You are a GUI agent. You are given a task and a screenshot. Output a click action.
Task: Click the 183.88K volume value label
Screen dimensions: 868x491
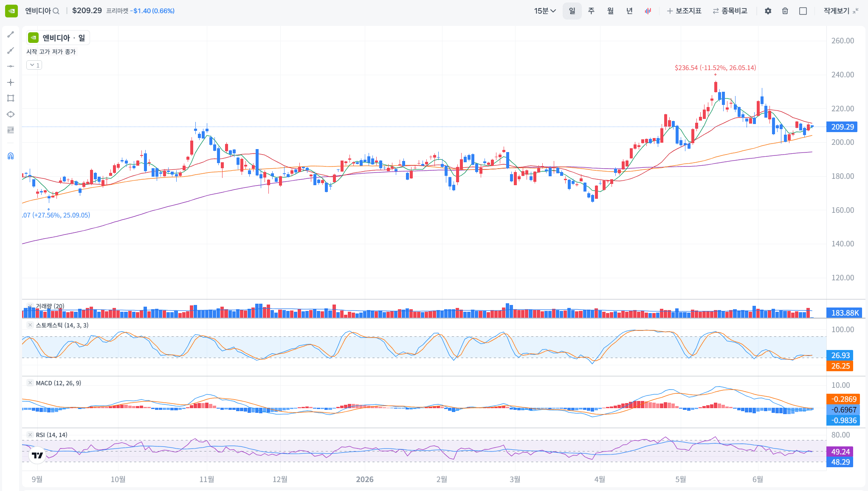[x=845, y=313]
